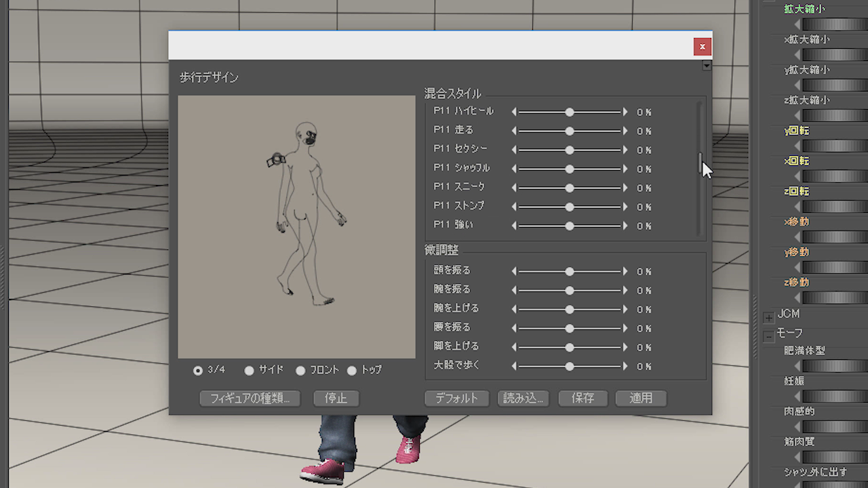
Task: Select the サイド view radio button
Action: (250, 370)
